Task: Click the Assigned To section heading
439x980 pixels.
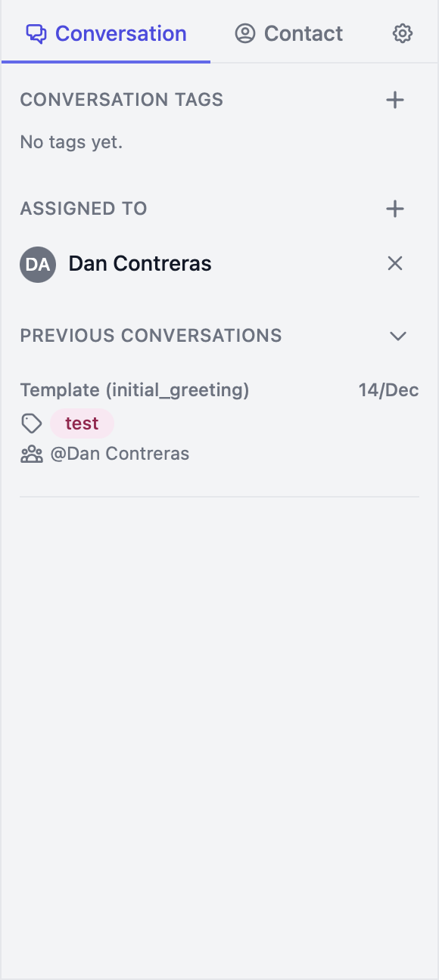Action: click(x=83, y=209)
